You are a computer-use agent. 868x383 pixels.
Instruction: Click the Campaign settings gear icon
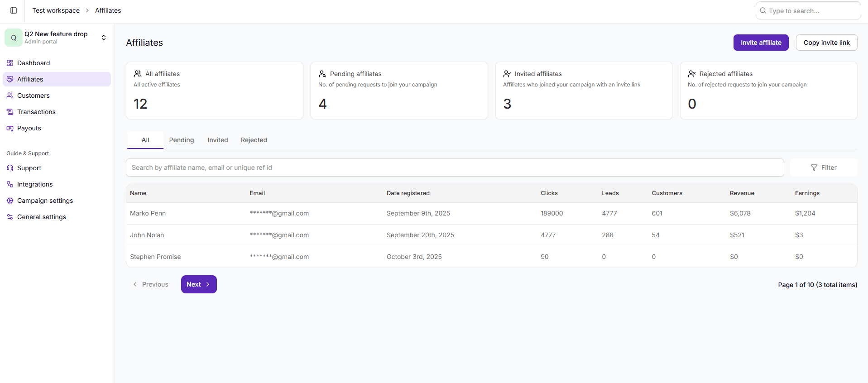(x=10, y=201)
